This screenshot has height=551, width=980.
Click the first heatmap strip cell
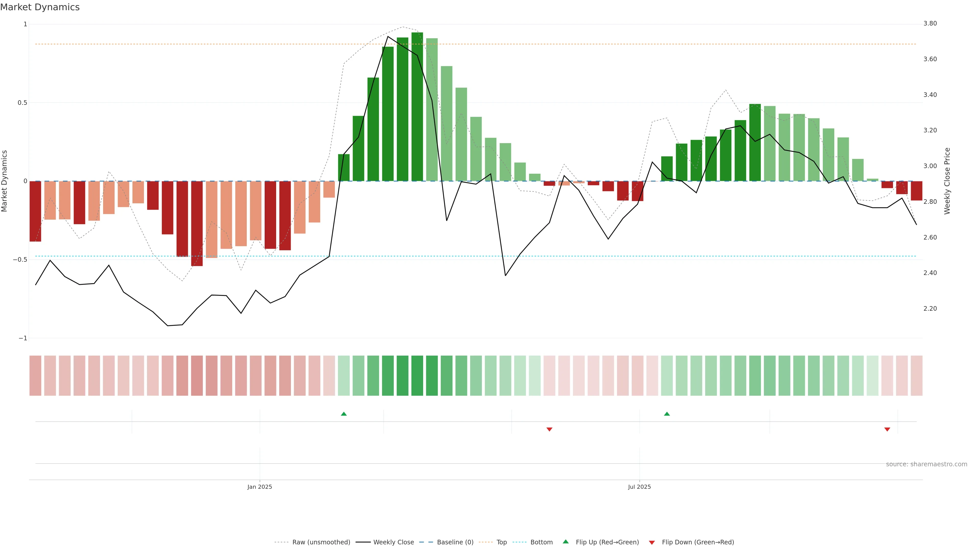[x=35, y=376]
